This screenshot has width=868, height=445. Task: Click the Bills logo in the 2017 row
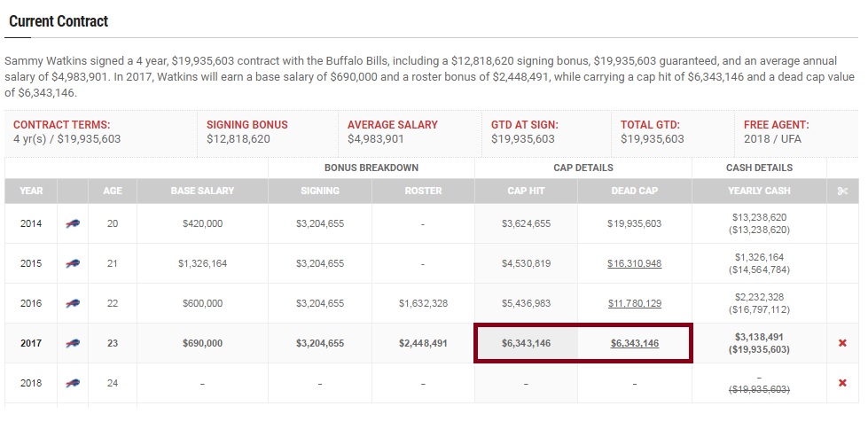tap(73, 343)
